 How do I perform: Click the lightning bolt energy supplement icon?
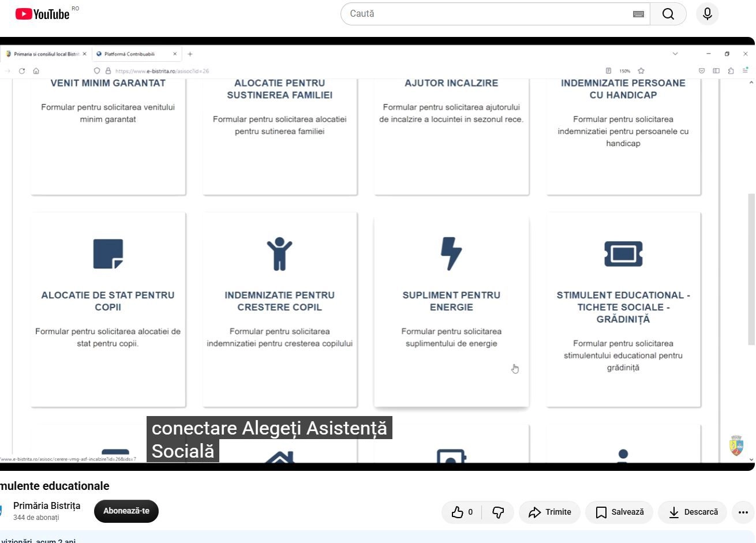click(x=451, y=253)
